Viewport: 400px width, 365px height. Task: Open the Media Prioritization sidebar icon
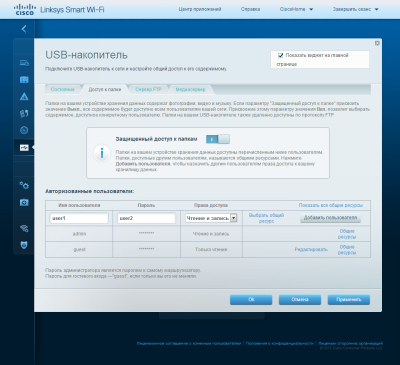coord(24,114)
